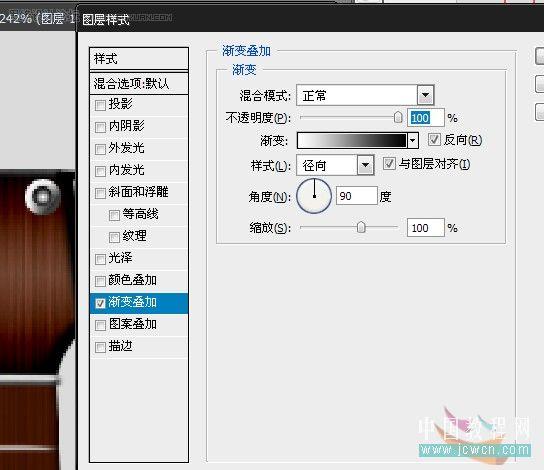
Task: Enable the 纹理 texture checkbox
Action: (114, 237)
